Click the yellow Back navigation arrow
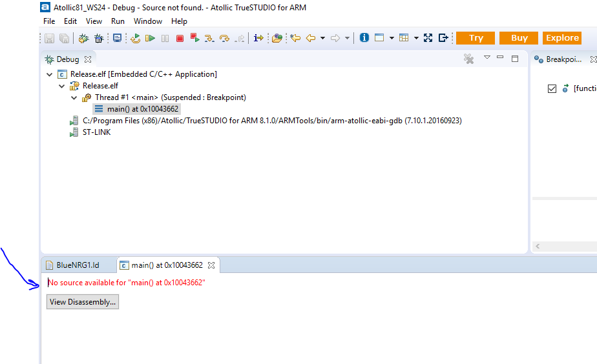Screen dimensions: 597x364 coord(311,38)
